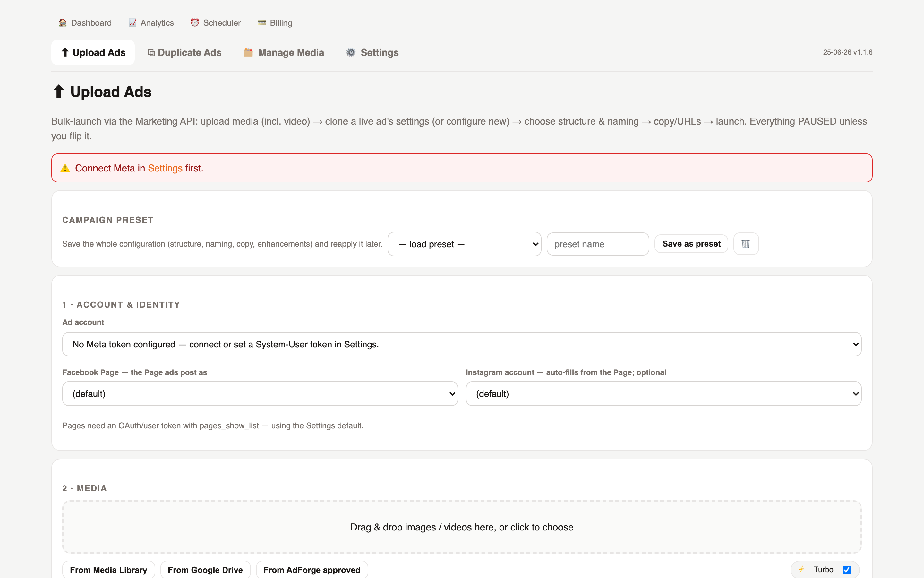
Task: Click the Settings link in the warning banner
Action: [x=165, y=168]
